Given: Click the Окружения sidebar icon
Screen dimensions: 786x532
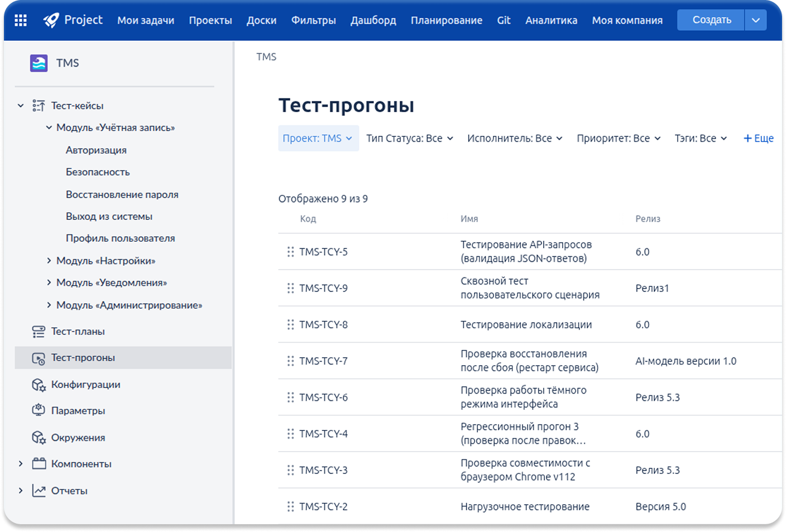Looking at the screenshot, I should coord(39,438).
